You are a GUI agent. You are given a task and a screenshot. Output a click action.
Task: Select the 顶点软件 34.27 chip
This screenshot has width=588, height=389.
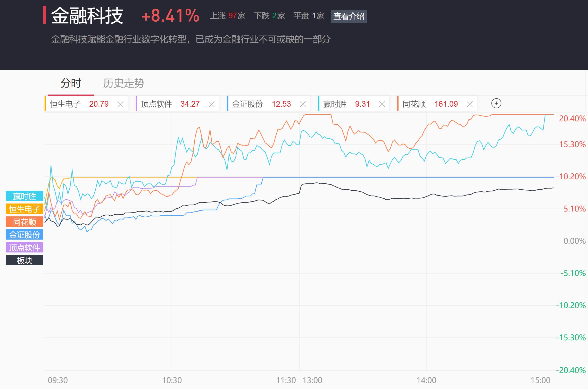tap(177, 104)
